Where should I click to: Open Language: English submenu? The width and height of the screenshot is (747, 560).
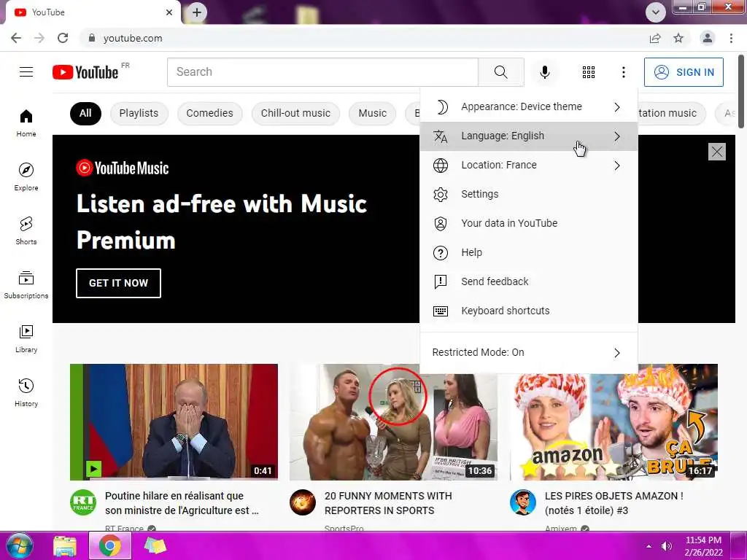coord(529,136)
